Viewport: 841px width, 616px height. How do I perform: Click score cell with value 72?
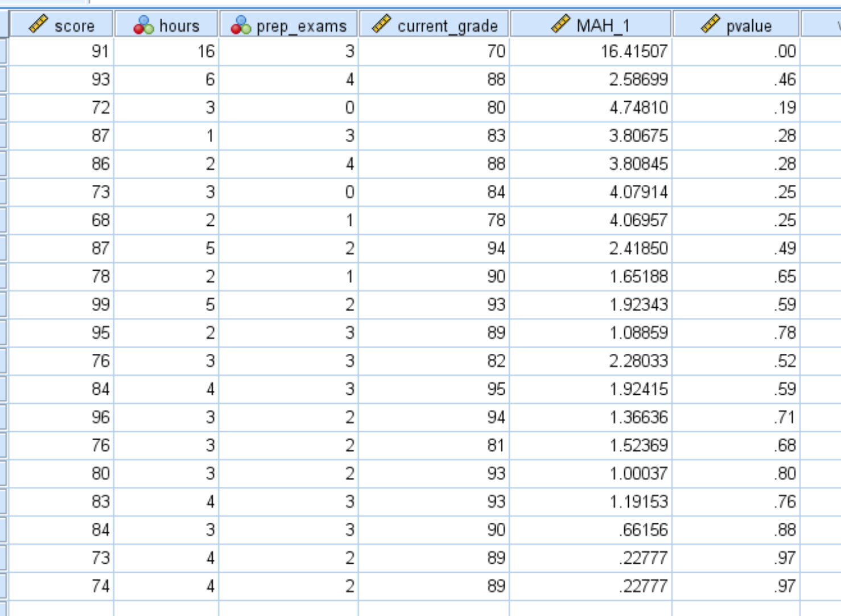pyautogui.click(x=61, y=108)
